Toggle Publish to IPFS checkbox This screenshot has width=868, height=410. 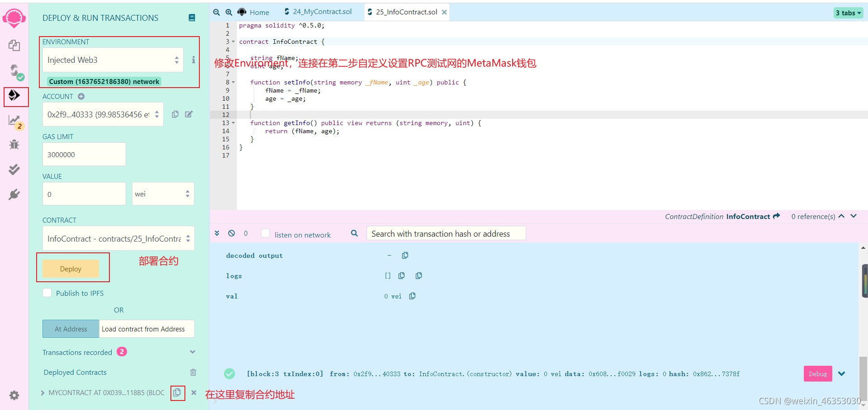pyautogui.click(x=47, y=293)
